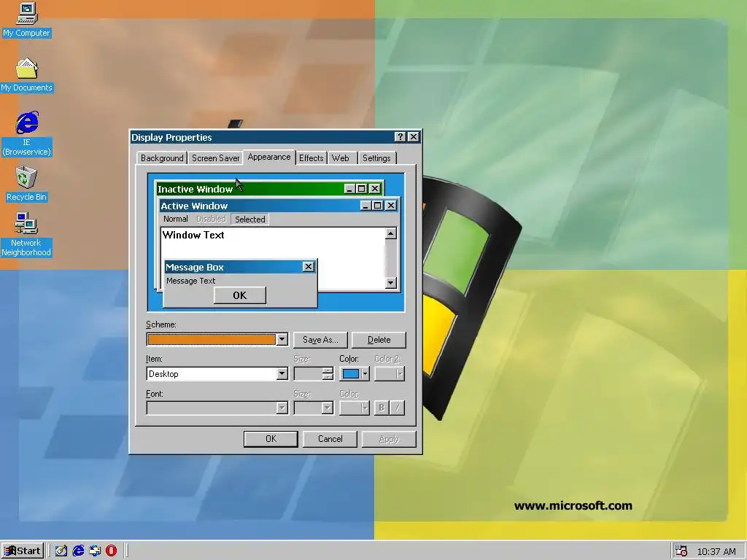The height and width of the screenshot is (560, 747).
Task: Click Disabled menu item in preview
Action: [211, 219]
